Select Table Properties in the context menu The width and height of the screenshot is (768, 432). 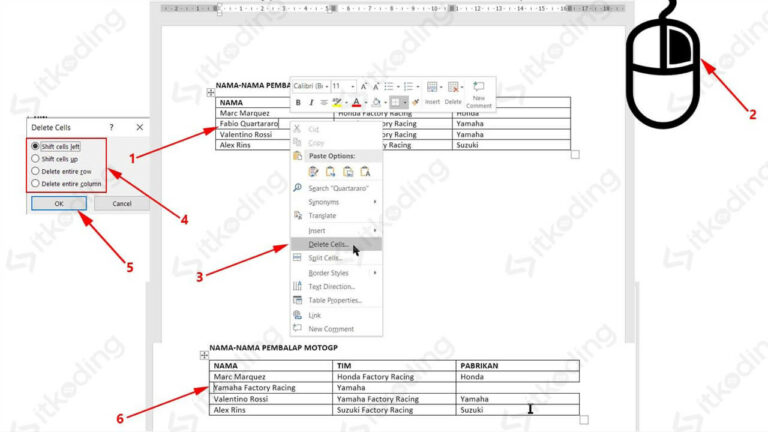pyautogui.click(x=335, y=300)
